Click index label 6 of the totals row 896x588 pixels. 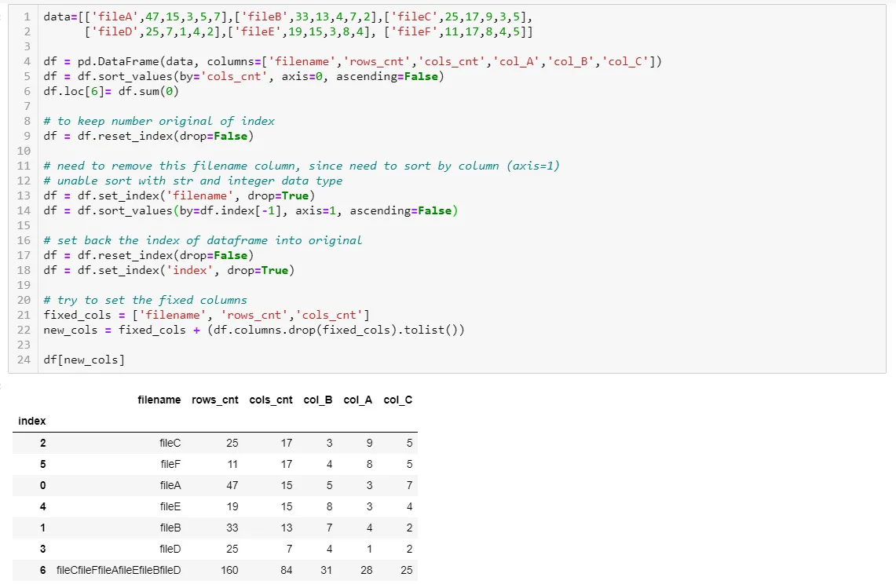[x=43, y=570]
